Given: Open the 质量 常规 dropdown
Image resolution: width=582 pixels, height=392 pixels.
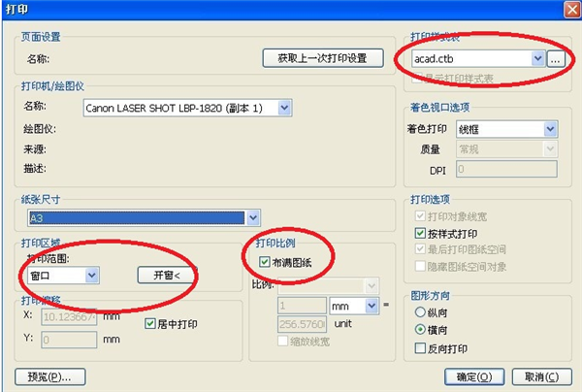Looking at the screenshot, I should 550,149.
